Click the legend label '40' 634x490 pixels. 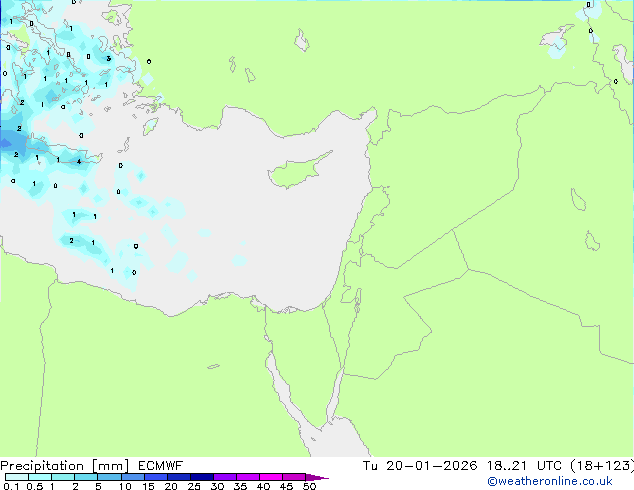coord(263,486)
